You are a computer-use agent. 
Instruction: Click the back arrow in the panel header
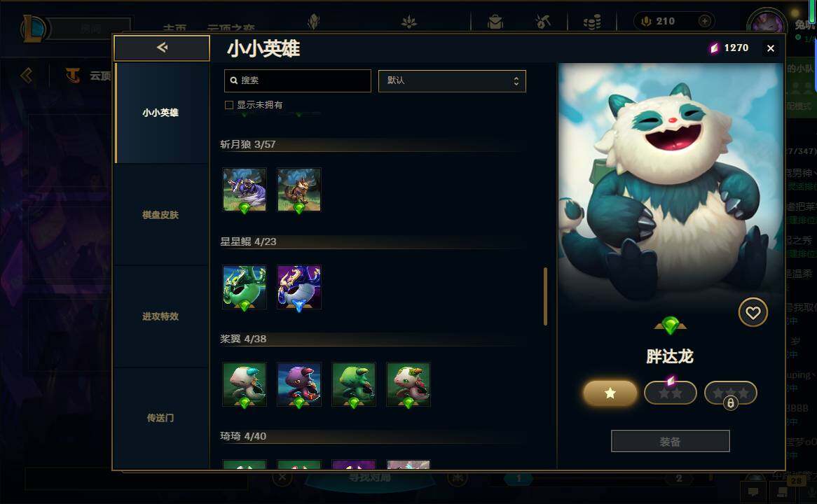click(162, 48)
